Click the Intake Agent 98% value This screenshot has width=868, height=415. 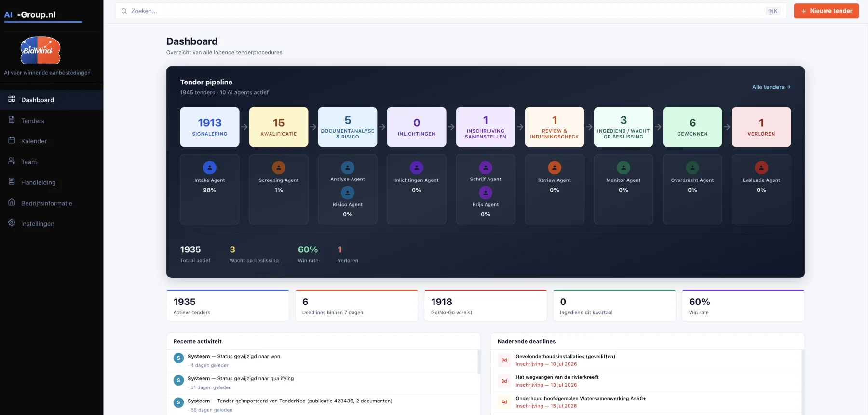coord(210,190)
